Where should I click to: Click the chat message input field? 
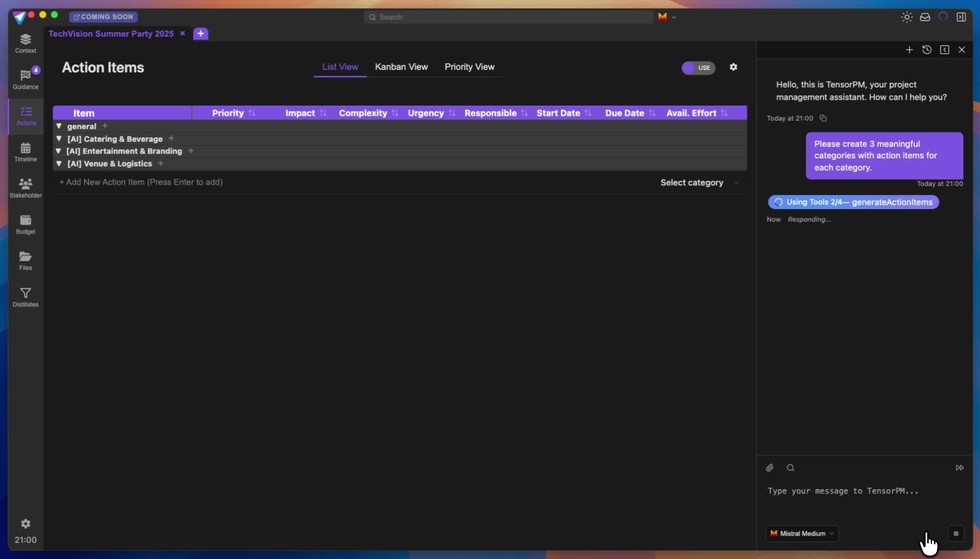[x=859, y=491]
